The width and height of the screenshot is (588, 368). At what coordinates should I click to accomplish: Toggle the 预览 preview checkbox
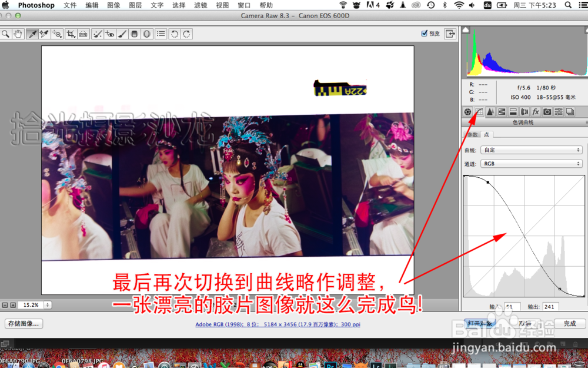pos(424,34)
